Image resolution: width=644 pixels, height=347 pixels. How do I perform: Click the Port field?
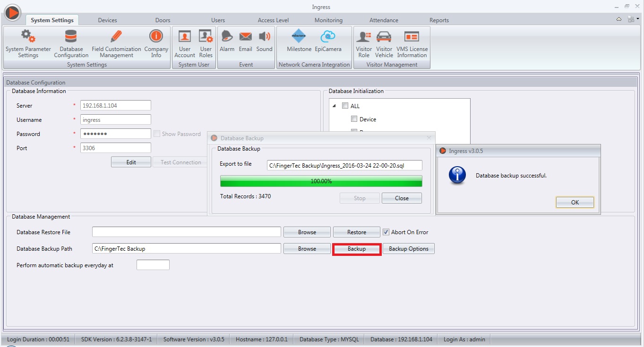(116, 148)
